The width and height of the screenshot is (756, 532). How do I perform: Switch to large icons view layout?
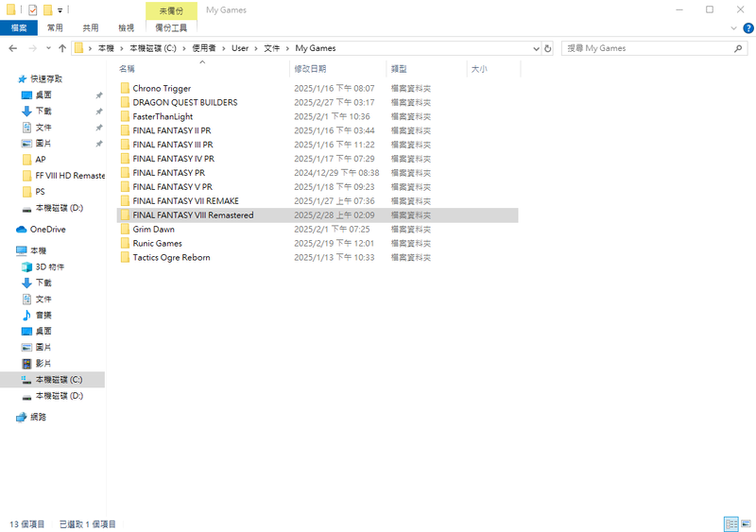[x=746, y=523]
